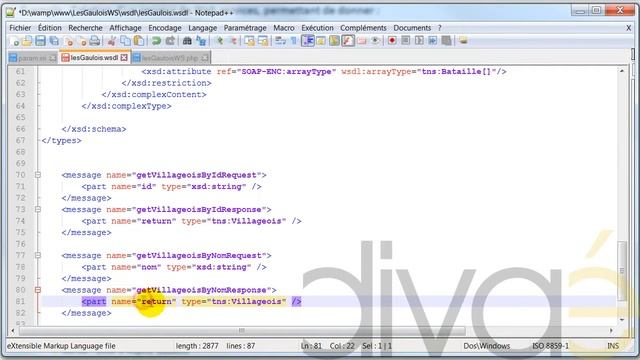
Task: Open the Fichier menu
Action: tap(20, 28)
